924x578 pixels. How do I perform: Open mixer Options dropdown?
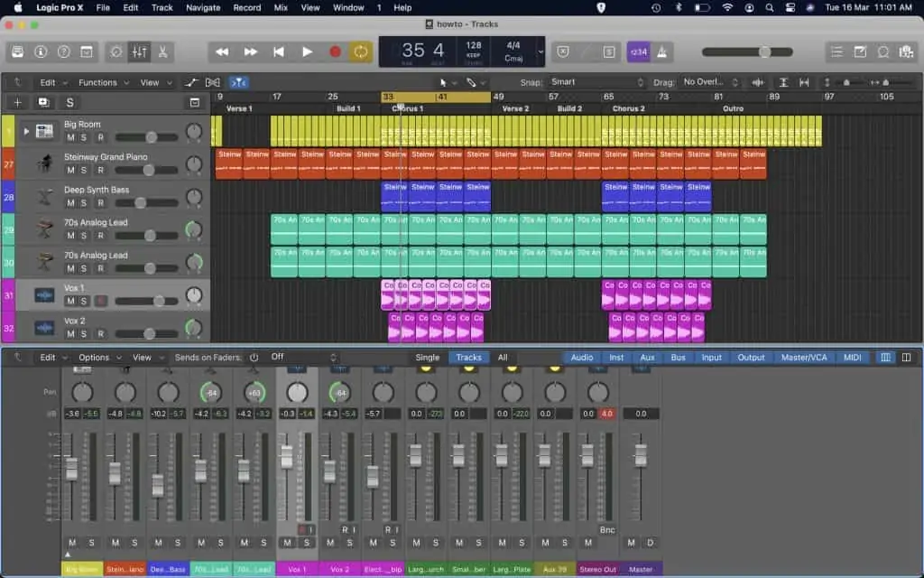point(99,358)
